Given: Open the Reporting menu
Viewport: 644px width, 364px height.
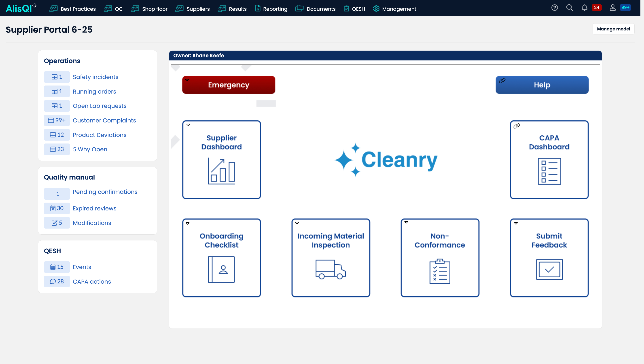Looking at the screenshot, I should pos(271,9).
